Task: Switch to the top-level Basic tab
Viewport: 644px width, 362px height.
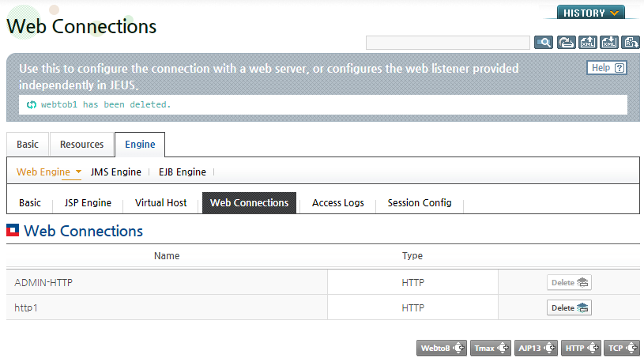Action: tap(28, 144)
